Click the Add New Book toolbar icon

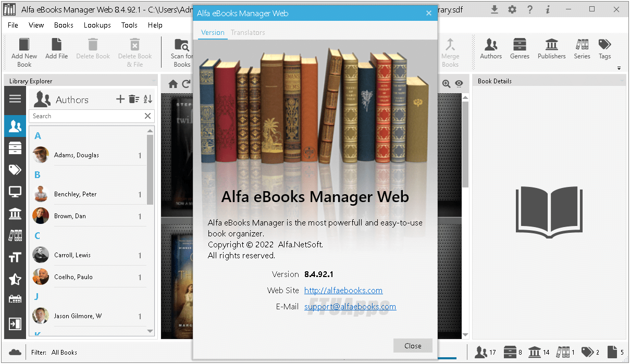24,45
